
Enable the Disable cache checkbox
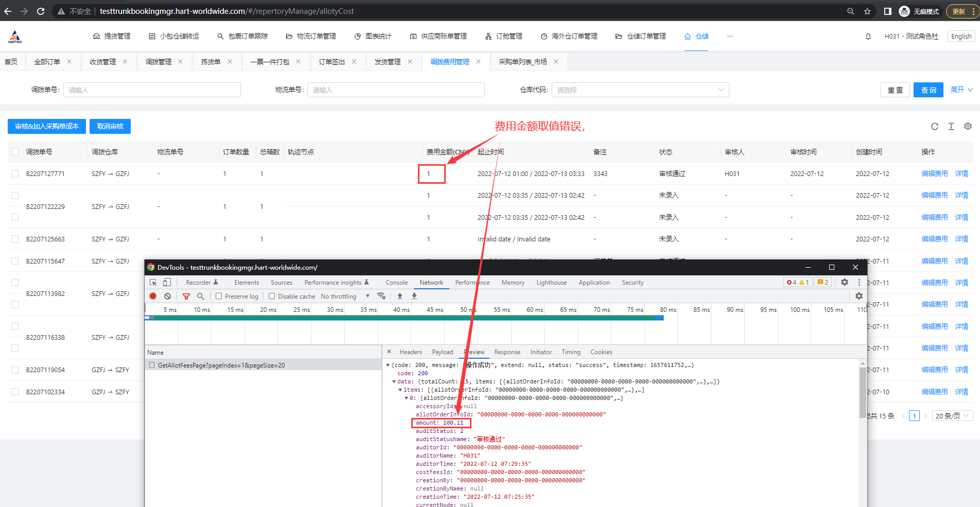click(272, 296)
